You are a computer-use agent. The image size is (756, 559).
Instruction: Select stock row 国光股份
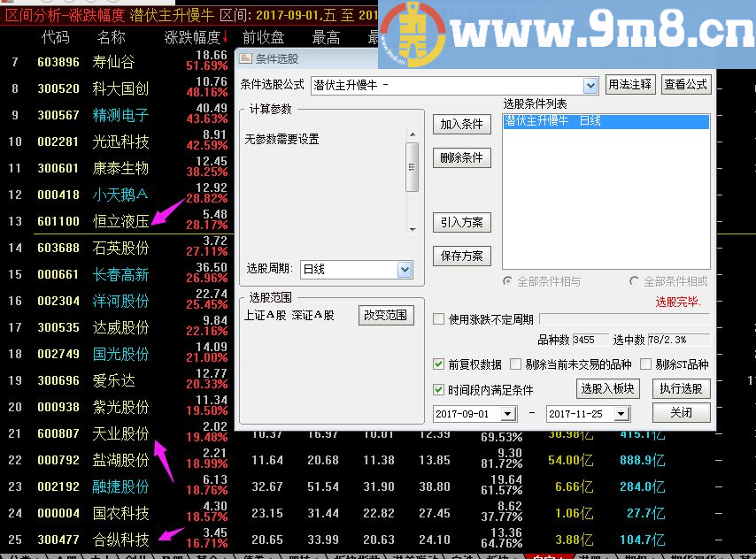120,354
